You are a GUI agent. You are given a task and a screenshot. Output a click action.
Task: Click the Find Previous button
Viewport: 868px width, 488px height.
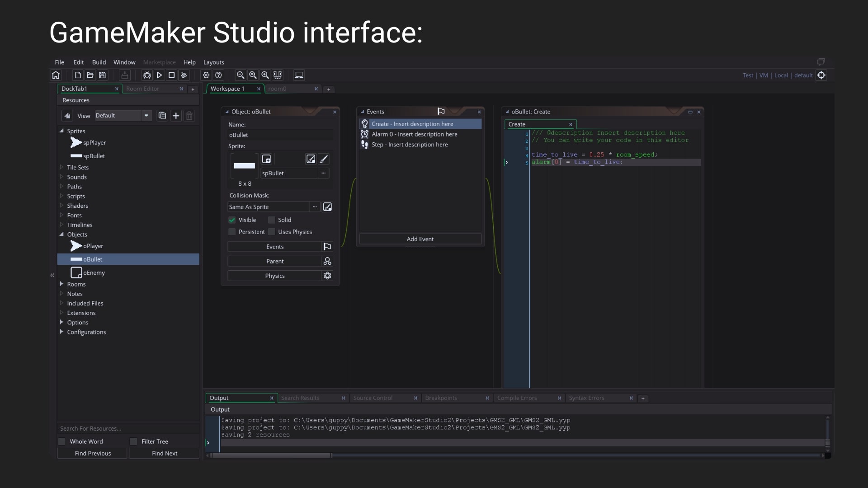(x=93, y=453)
